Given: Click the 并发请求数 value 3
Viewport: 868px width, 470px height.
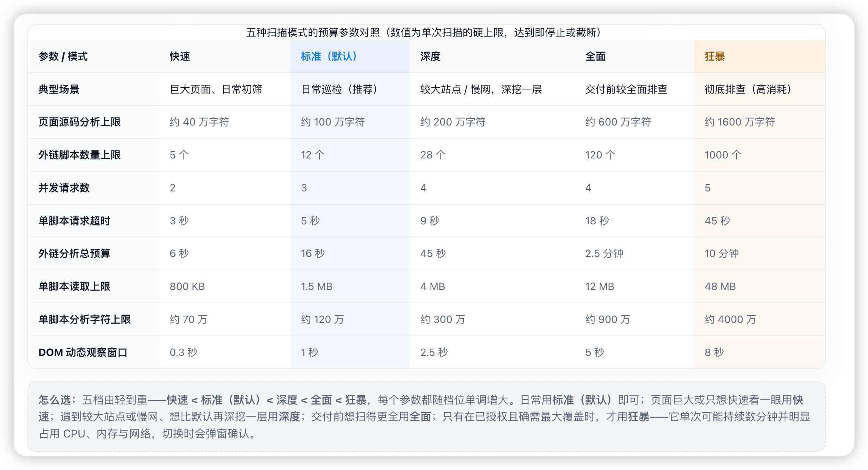Looking at the screenshot, I should click(x=304, y=188).
